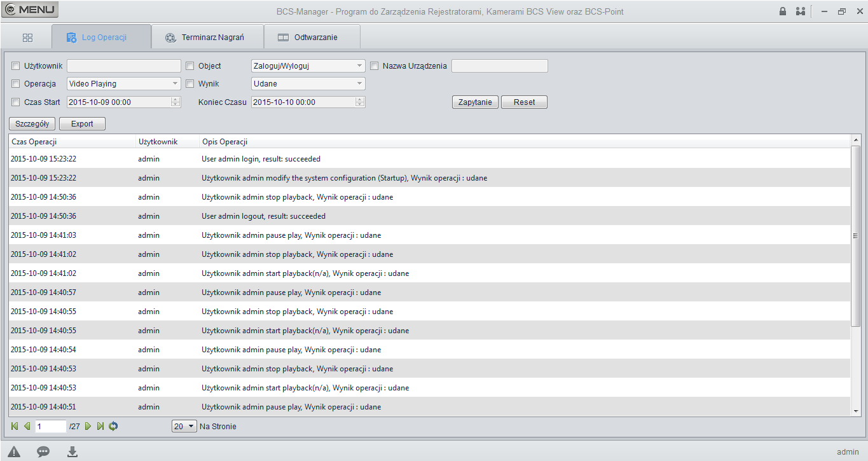
Task: Click the Odtwarzanie filmstrip icon
Action: (x=283, y=38)
